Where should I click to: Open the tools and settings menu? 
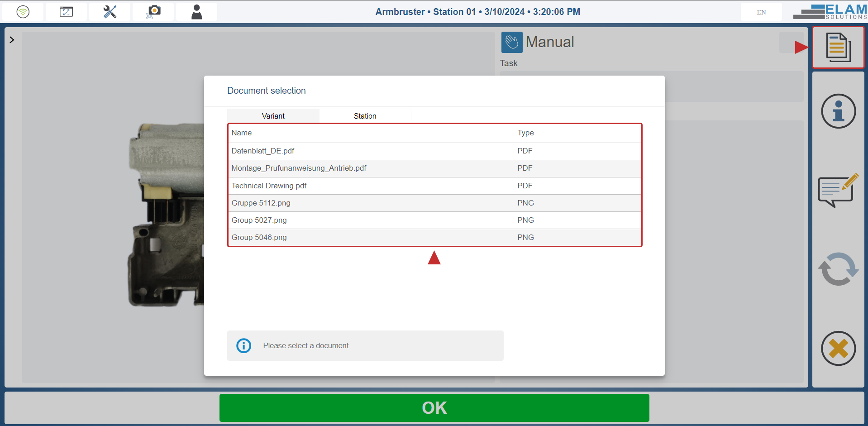pyautogui.click(x=110, y=11)
